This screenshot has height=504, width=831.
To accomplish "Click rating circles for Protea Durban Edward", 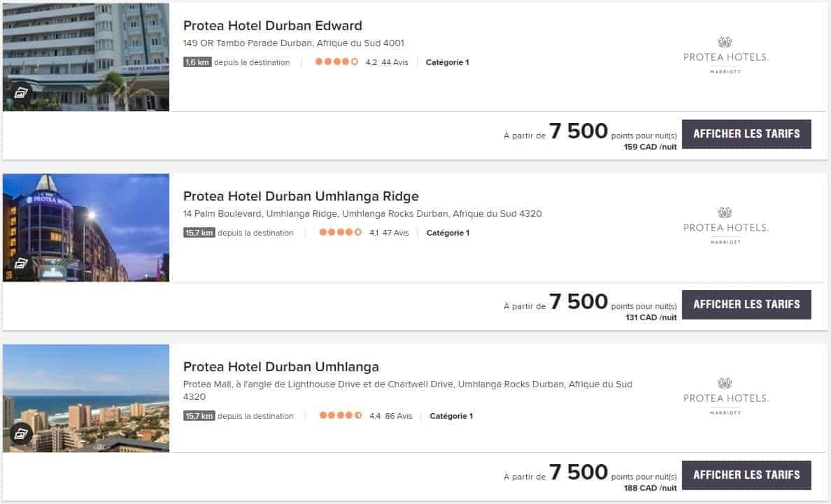I will (336, 62).
